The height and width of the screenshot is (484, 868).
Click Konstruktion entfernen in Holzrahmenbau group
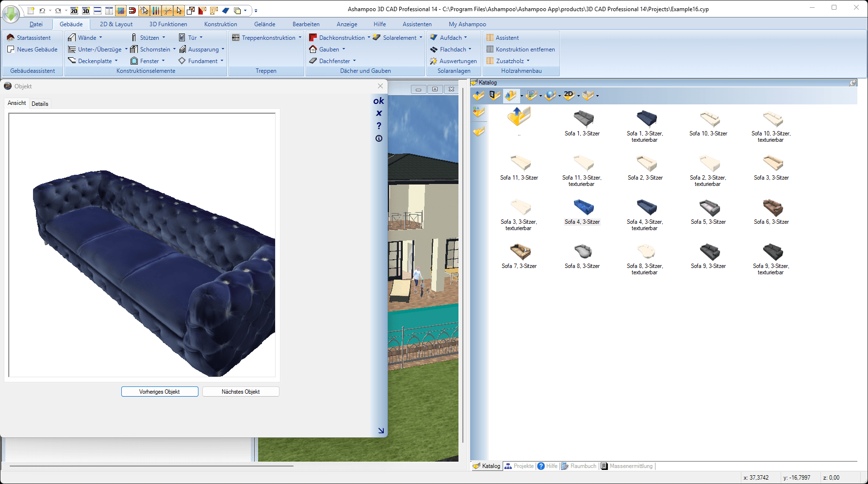coord(525,49)
